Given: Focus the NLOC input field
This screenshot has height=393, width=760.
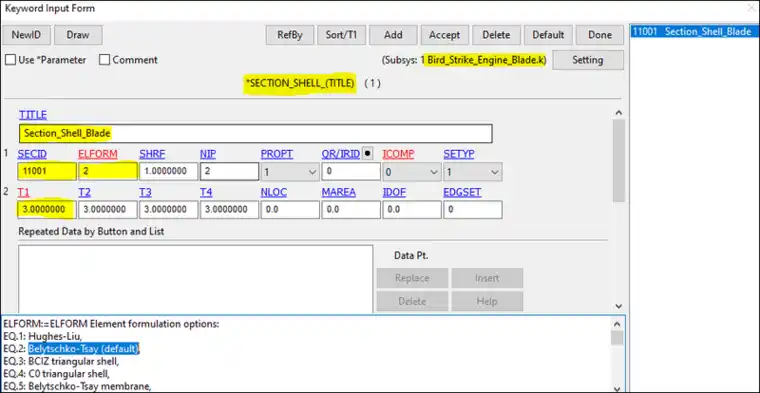Looking at the screenshot, I should tap(290, 210).
